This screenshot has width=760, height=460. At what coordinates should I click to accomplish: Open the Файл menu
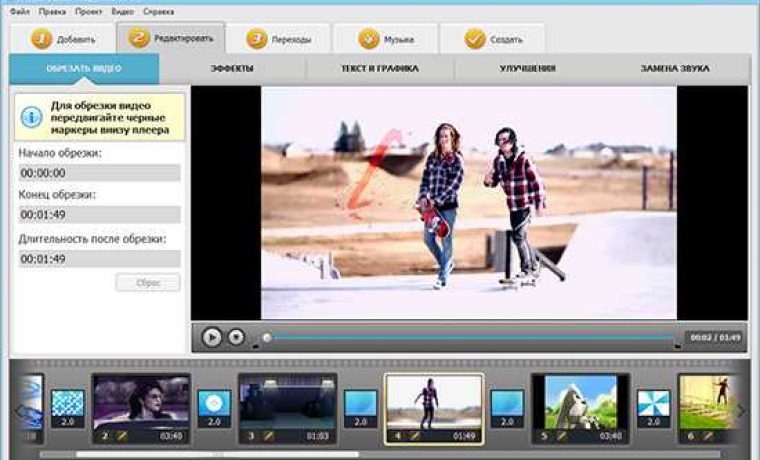[20, 12]
